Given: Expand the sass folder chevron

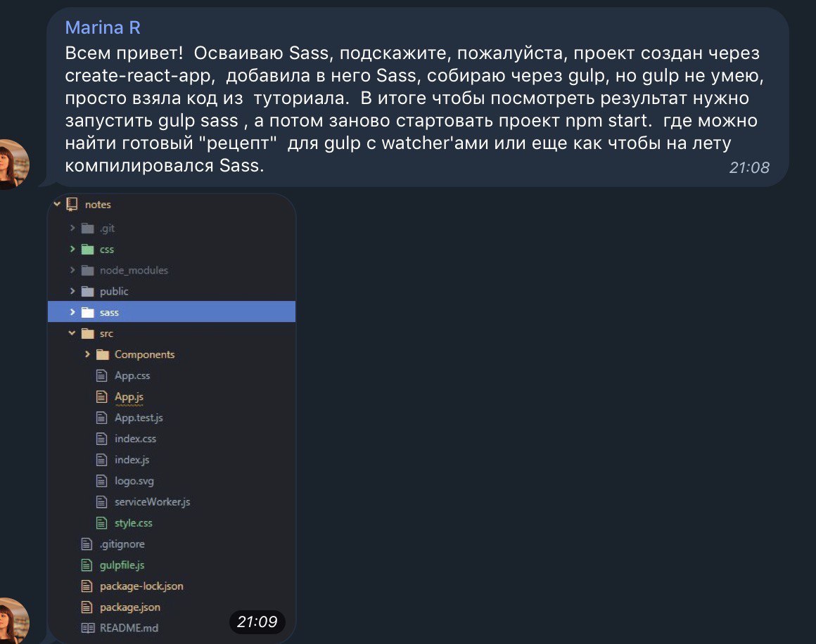Looking at the screenshot, I should [72, 312].
